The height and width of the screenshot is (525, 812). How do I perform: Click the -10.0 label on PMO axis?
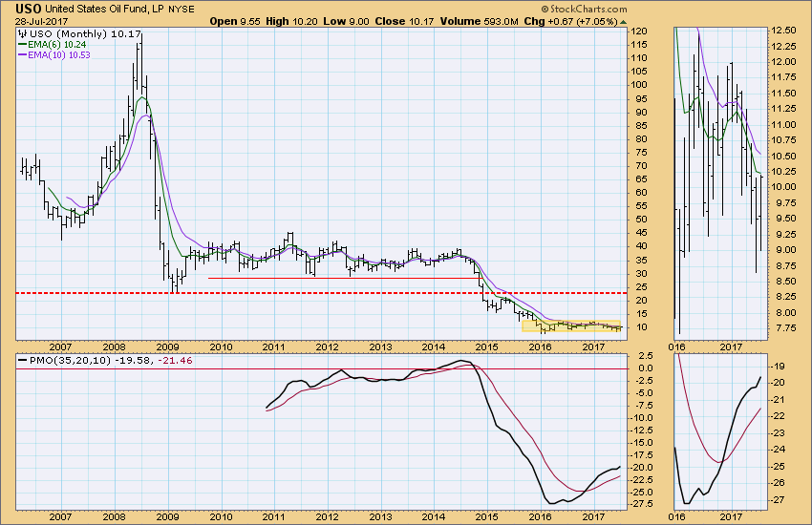[642, 418]
